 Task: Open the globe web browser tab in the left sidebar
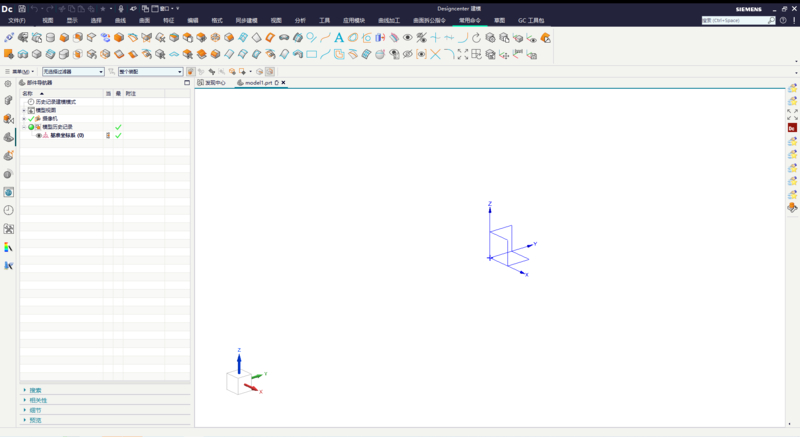click(x=9, y=192)
